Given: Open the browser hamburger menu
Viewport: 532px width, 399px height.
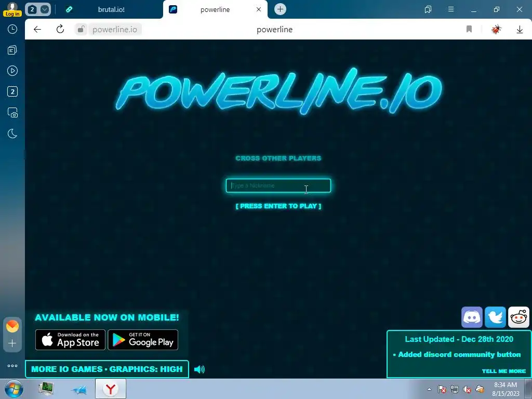Looking at the screenshot, I should tap(451, 9).
